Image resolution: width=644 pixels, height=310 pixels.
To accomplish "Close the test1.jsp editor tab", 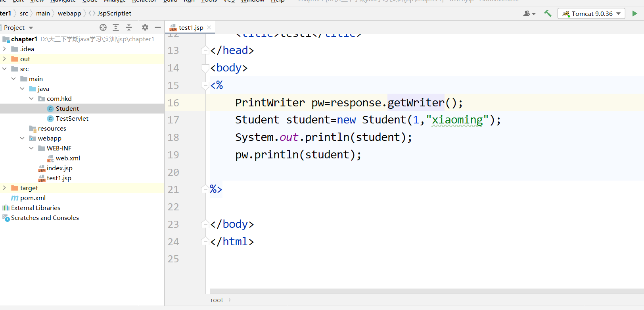I will (x=209, y=27).
